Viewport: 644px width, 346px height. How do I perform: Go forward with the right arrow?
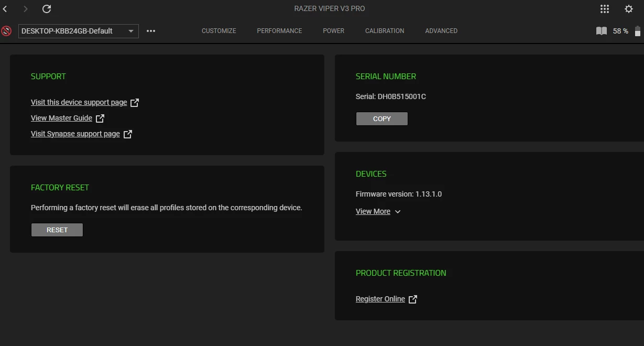[x=26, y=9]
